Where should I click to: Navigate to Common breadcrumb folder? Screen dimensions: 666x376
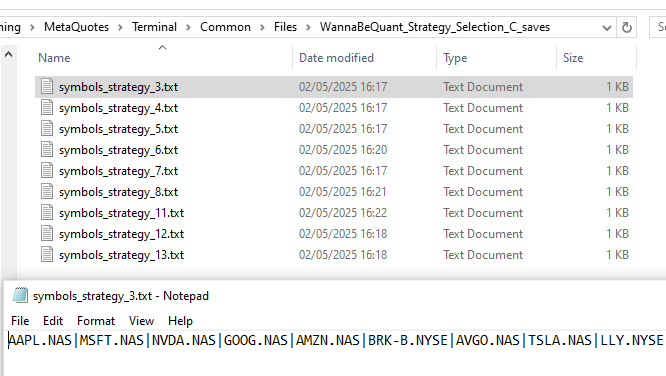(x=225, y=27)
